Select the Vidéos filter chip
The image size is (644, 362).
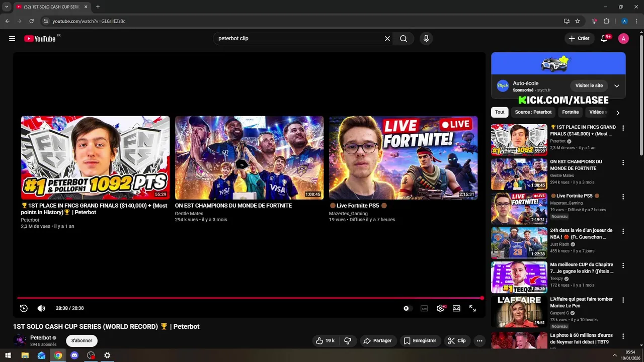click(x=598, y=112)
